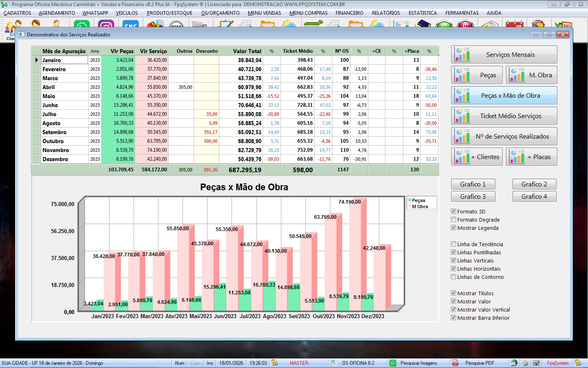The width and height of the screenshot is (588, 368).
Task: Toggle the Mostrar Legenda checkbox
Action: click(x=453, y=228)
